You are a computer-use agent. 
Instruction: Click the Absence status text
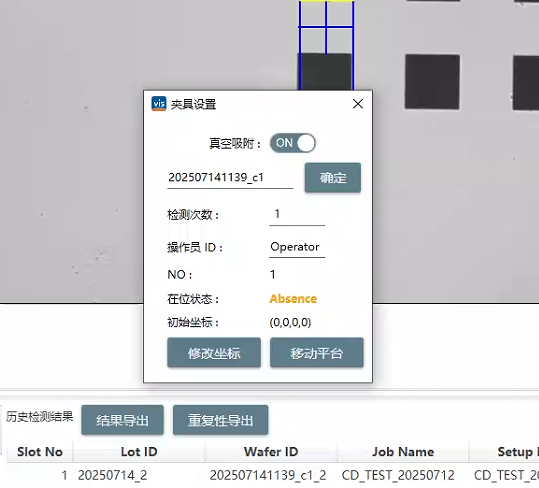coord(293,299)
